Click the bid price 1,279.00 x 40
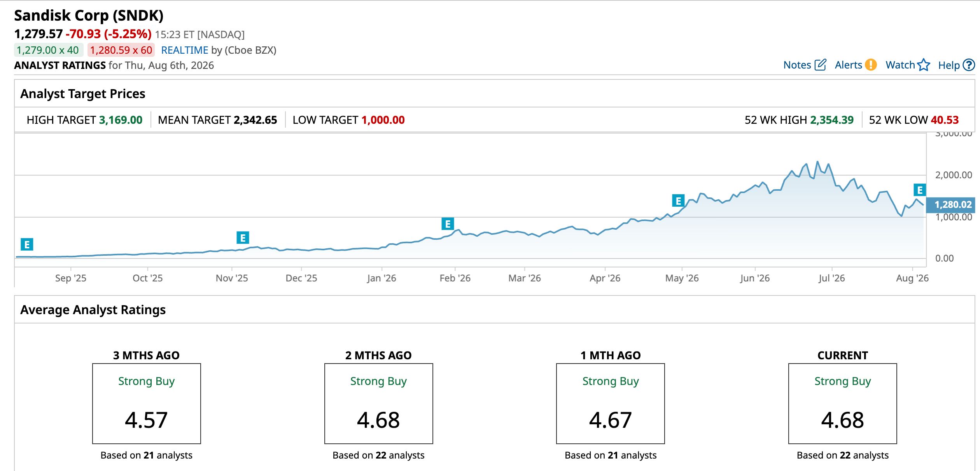The width and height of the screenshot is (980, 471). (48, 50)
